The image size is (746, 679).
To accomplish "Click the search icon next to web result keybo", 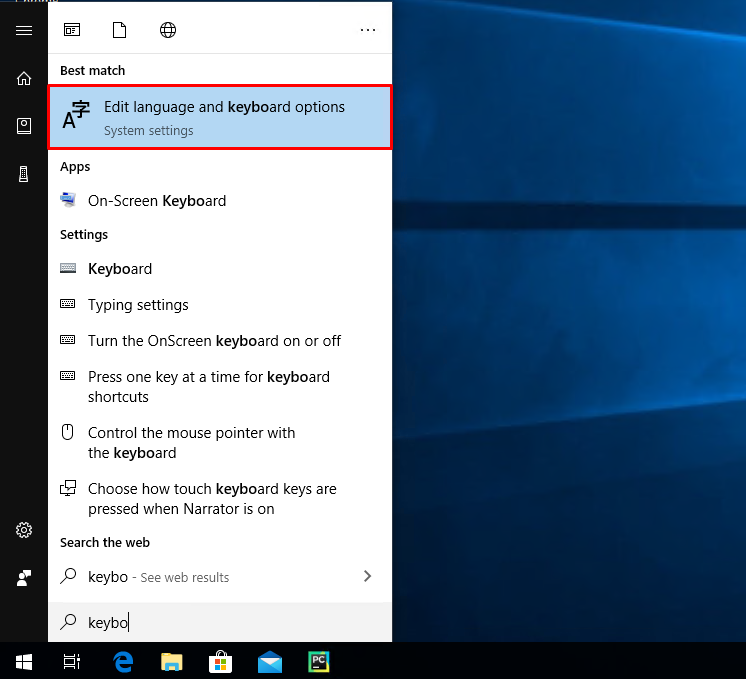I will coord(69,576).
